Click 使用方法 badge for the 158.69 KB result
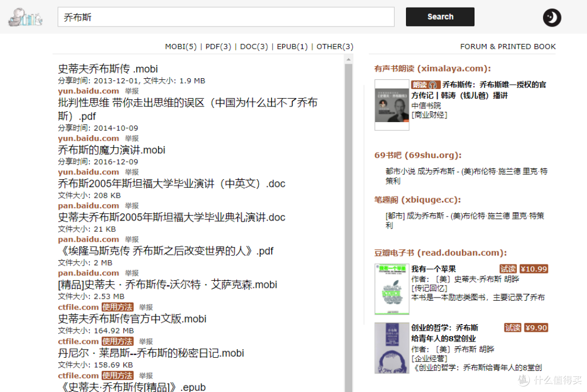 click(117, 376)
